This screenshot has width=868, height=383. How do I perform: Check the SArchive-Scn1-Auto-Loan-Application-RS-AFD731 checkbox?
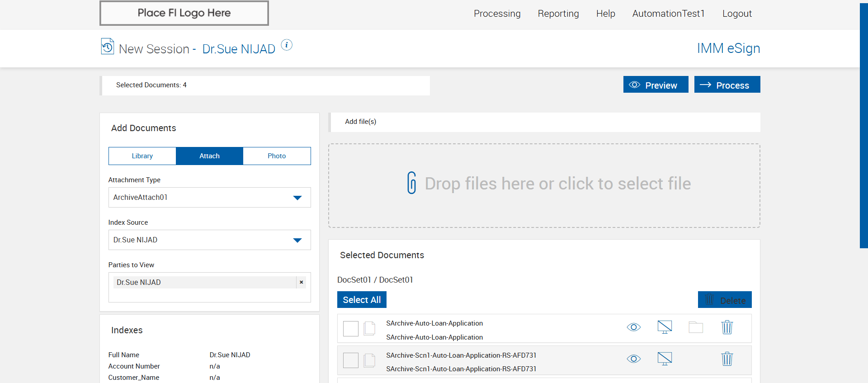(351, 360)
